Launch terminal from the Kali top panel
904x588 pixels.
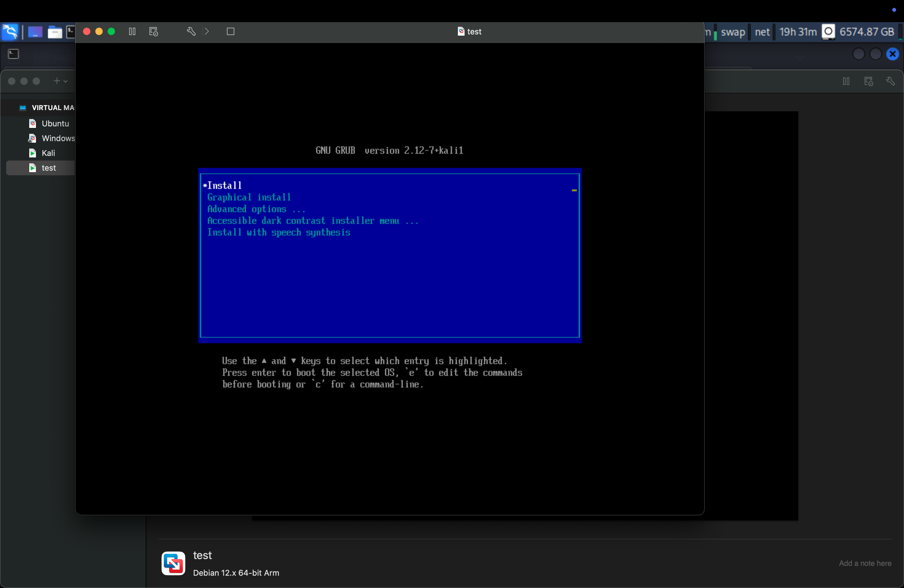pos(71,32)
